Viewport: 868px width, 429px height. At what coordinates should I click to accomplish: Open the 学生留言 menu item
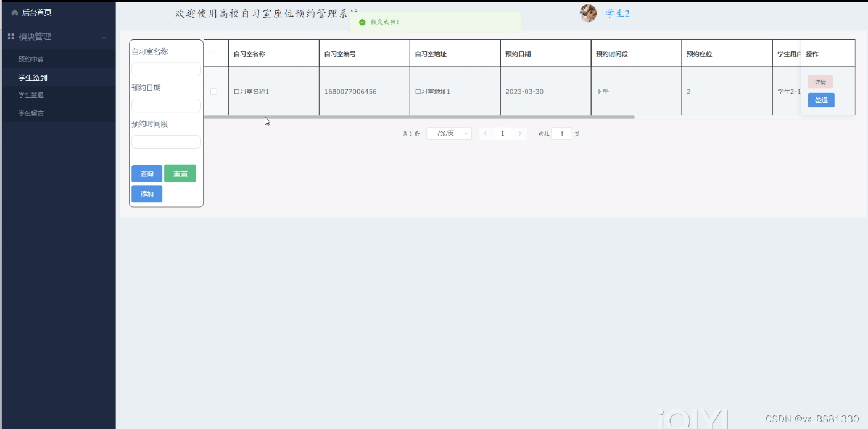point(31,113)
